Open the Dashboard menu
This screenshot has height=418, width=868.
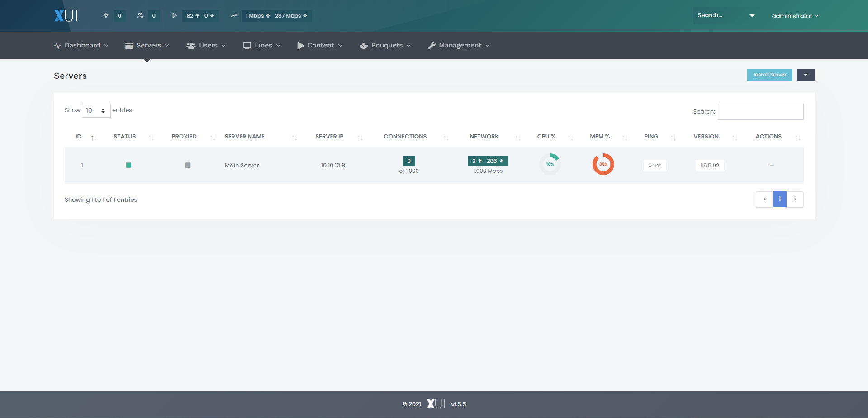pyautogui.click(x=81, y=45)
